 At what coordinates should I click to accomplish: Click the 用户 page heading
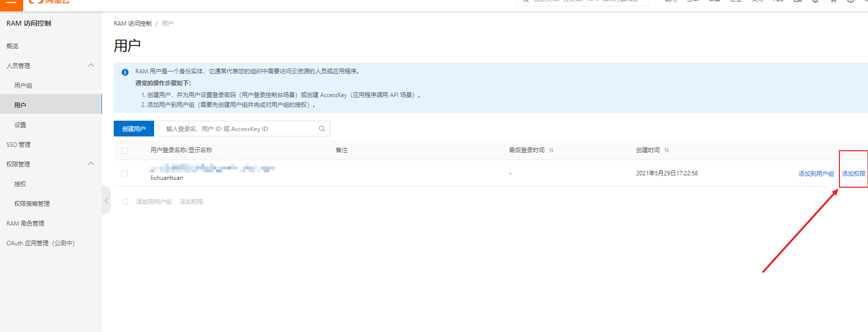127,46
